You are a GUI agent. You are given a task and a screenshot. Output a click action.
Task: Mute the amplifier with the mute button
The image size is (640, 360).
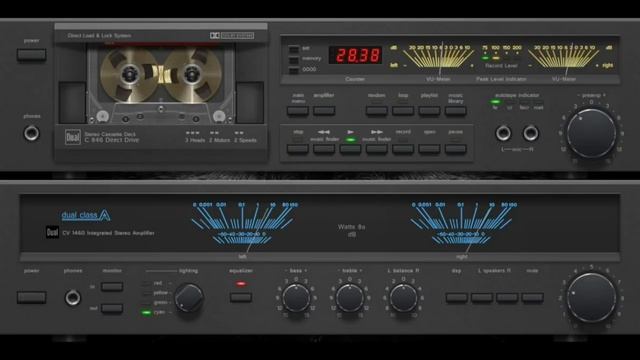(x=532, y=298)
